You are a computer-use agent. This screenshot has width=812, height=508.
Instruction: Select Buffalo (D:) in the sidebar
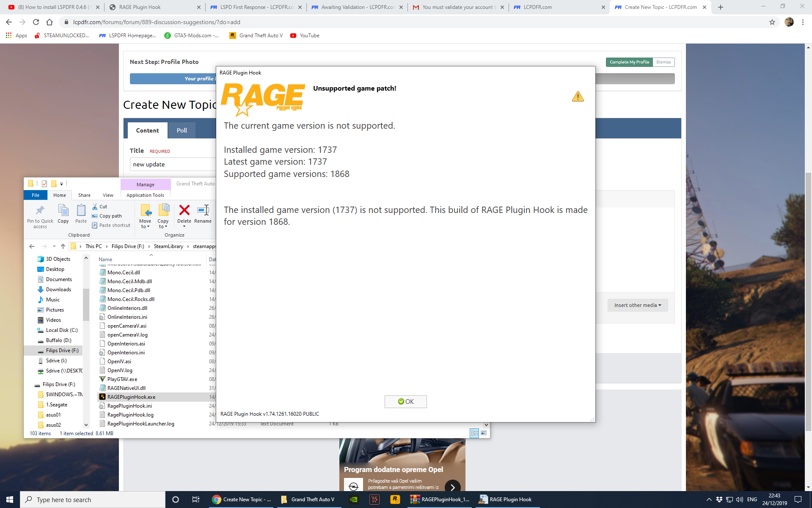point(58,340)
